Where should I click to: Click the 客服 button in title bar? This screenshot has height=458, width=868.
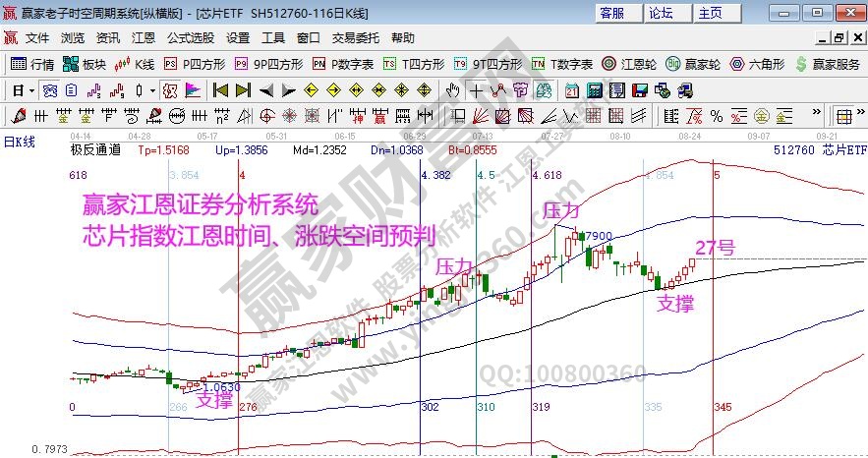[612, 13]
